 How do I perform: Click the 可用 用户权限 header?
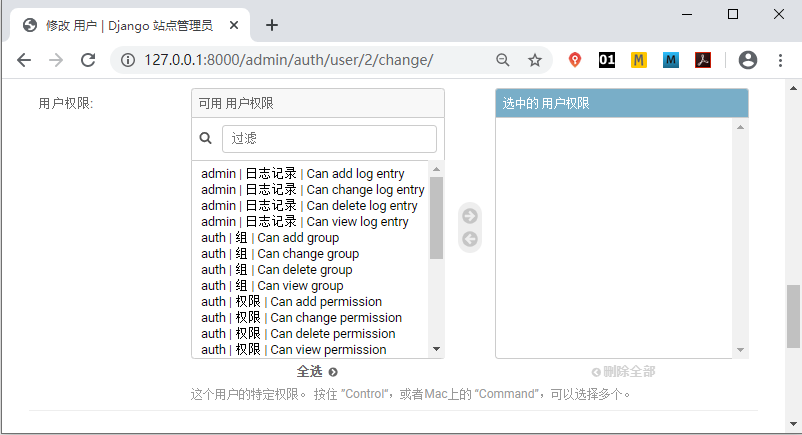[318, 103]
